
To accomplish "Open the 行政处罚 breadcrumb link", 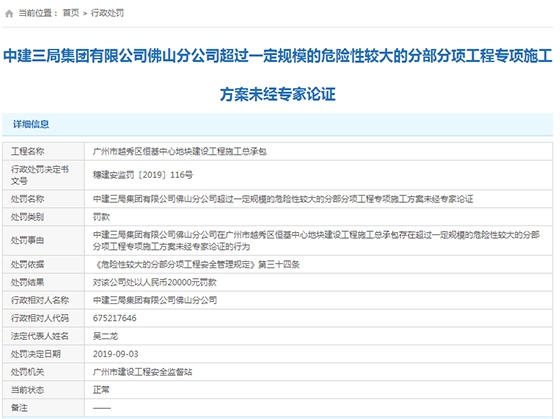I will (x=107, y=13).
